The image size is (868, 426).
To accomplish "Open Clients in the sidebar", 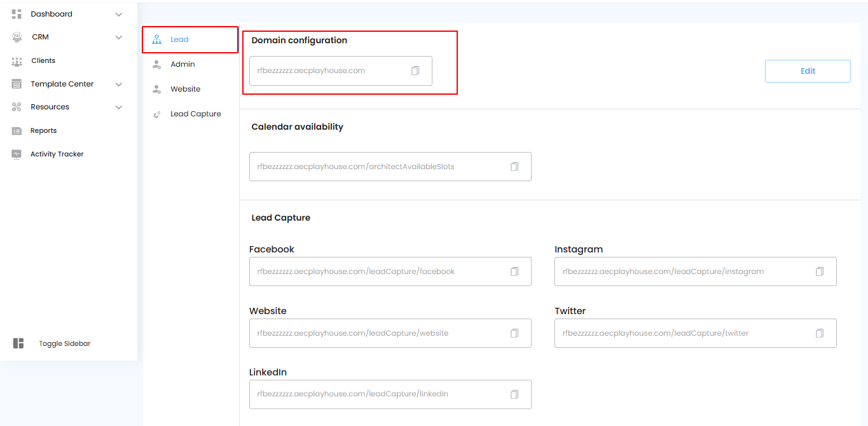I will (43, 61).
